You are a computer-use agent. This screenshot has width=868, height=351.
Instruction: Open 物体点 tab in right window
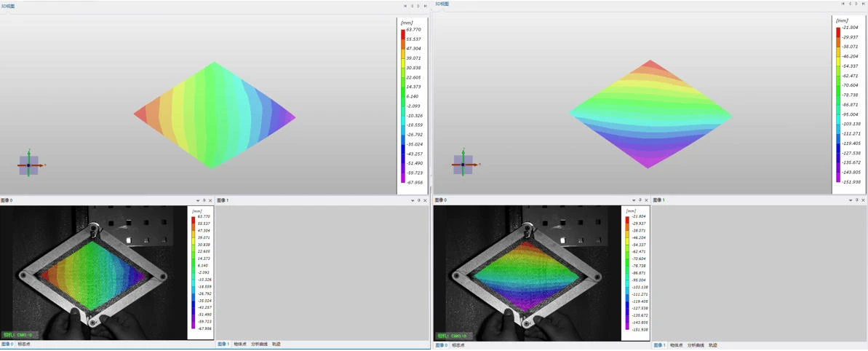tap(676, 345)
